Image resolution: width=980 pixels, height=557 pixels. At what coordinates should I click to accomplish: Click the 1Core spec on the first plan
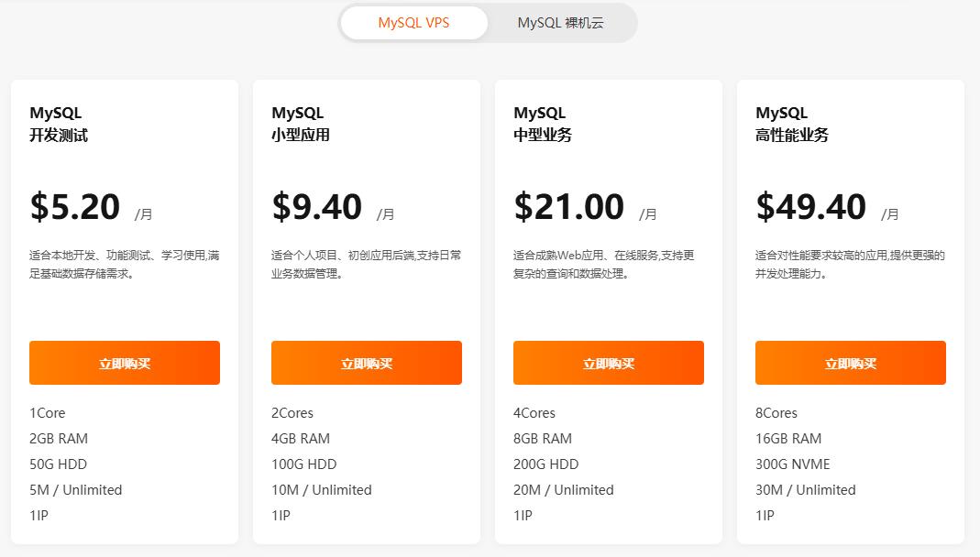(47, 413)
